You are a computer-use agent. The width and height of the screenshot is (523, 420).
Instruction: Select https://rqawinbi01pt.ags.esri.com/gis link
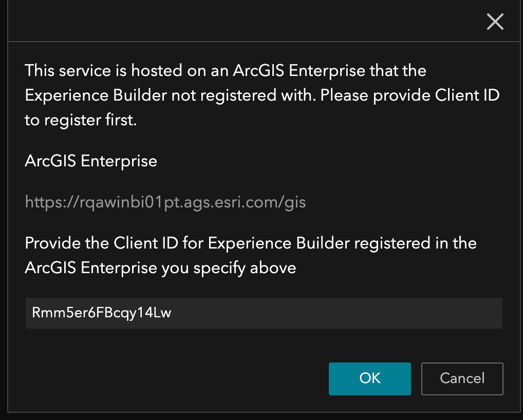[x=165, y=202]
